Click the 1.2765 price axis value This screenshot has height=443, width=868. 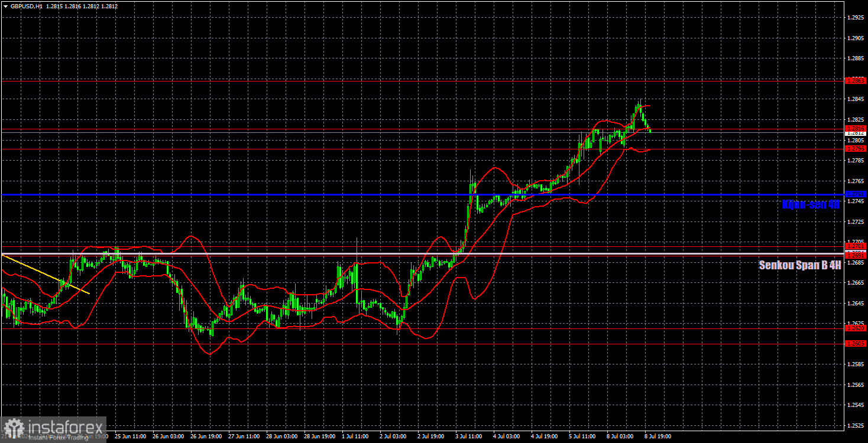click(x=855, y=181)
